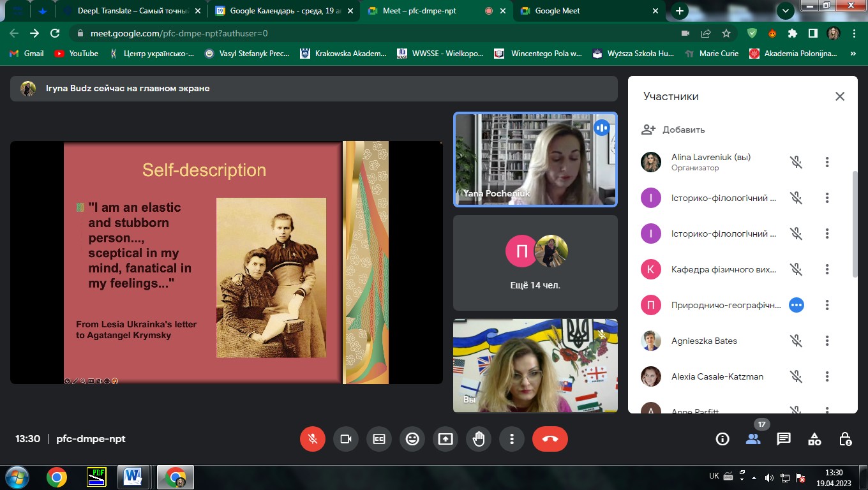Open the green shield extension
Screen dimensions: 868x490
752,33
